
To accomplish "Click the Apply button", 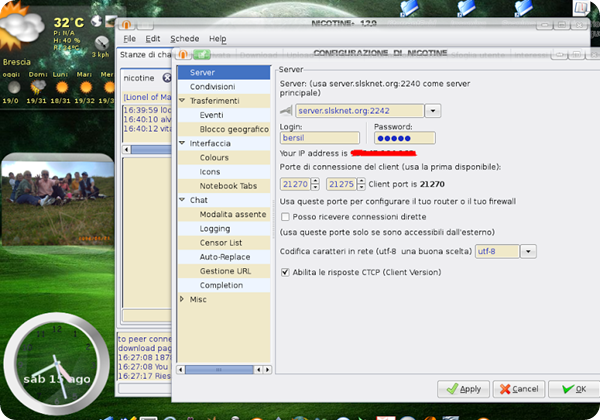I will (x=463, y=389).
